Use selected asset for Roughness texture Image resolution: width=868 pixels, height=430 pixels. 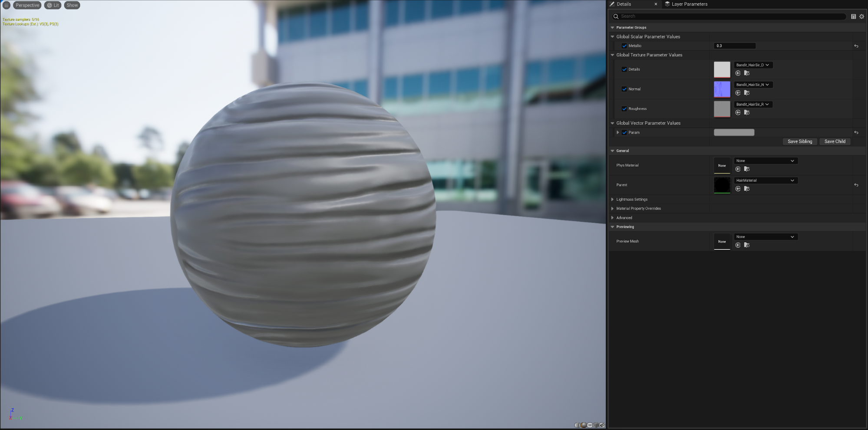738,112
